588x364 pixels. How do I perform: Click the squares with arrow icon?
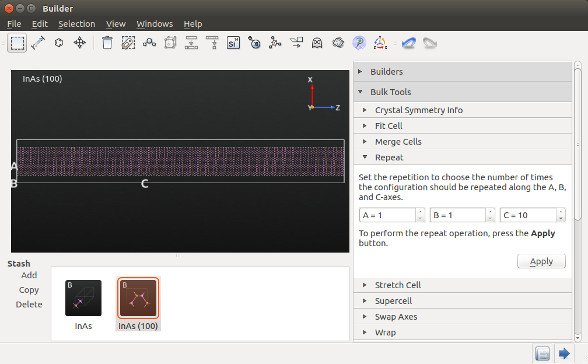[x=296, y=43]
